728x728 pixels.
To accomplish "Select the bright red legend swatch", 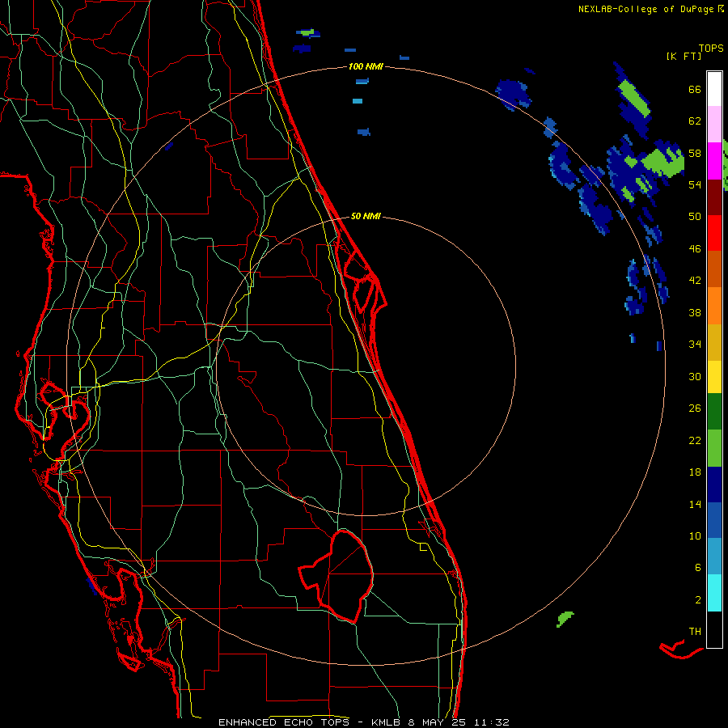I will (x=714, y=233).
